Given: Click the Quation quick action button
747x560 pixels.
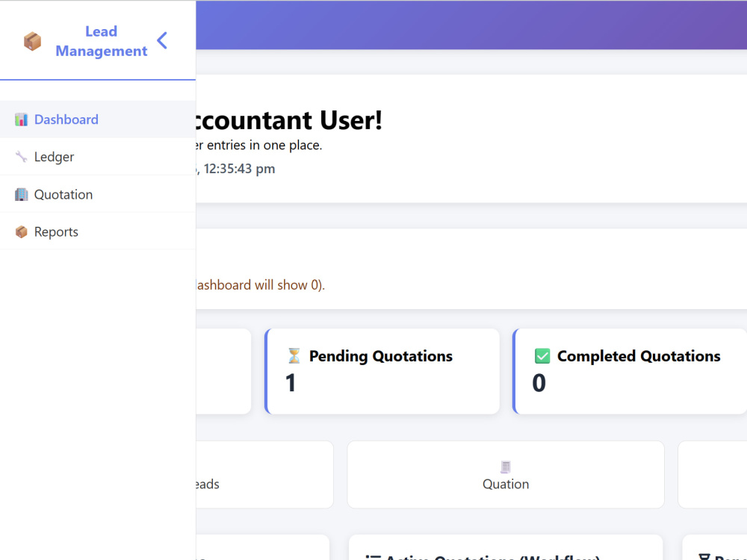Looking at the screenshot, I should [x=506, y=474].
